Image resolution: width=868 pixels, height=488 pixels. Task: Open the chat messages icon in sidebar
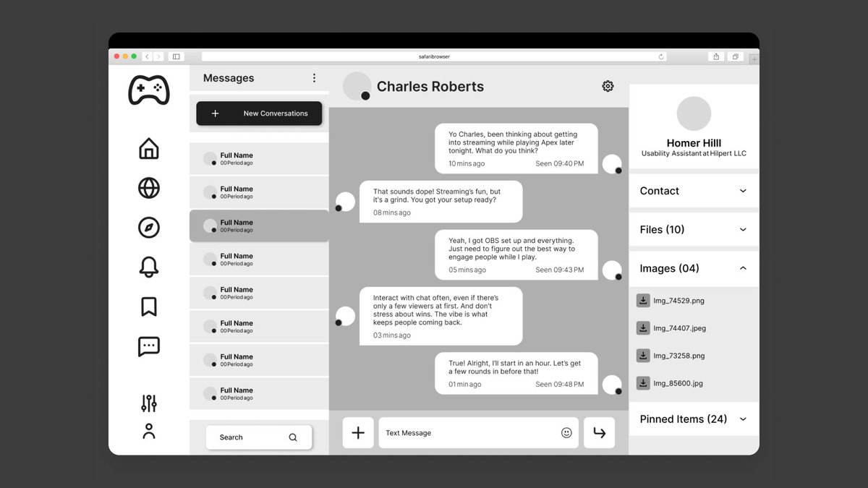pos(148,346)
